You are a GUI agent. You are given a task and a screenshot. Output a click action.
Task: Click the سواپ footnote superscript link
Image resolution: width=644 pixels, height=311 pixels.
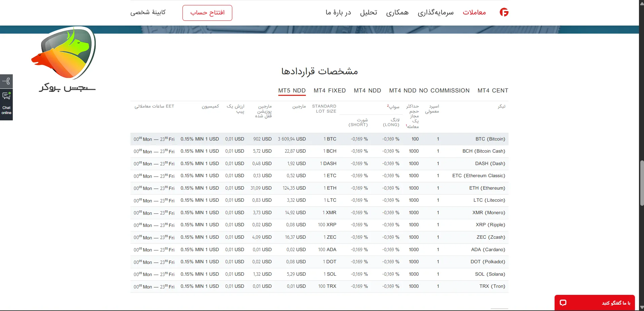(x=388, y=105)
